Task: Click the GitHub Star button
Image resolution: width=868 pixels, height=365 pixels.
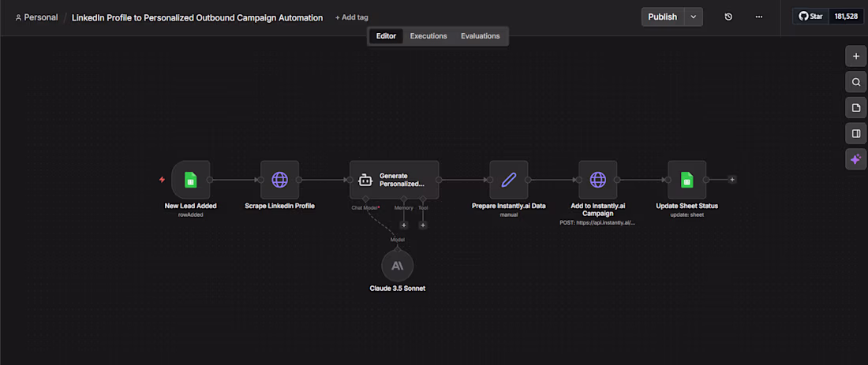Action: click(810, 17)
